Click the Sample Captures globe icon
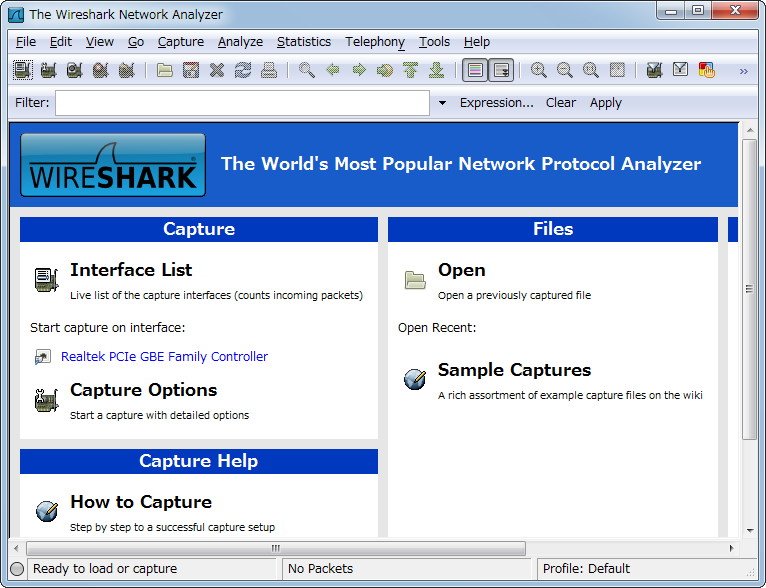The image size is (766, 588). [x=415, y=379]
